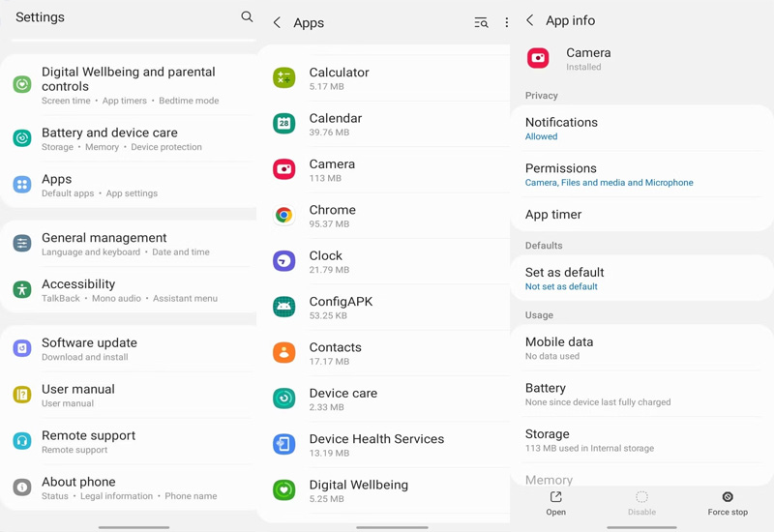Image resolution: width=774 pixels, height=532 pixels.
Task: Tap the Clock app icon
Action: (x=284, y=261)
